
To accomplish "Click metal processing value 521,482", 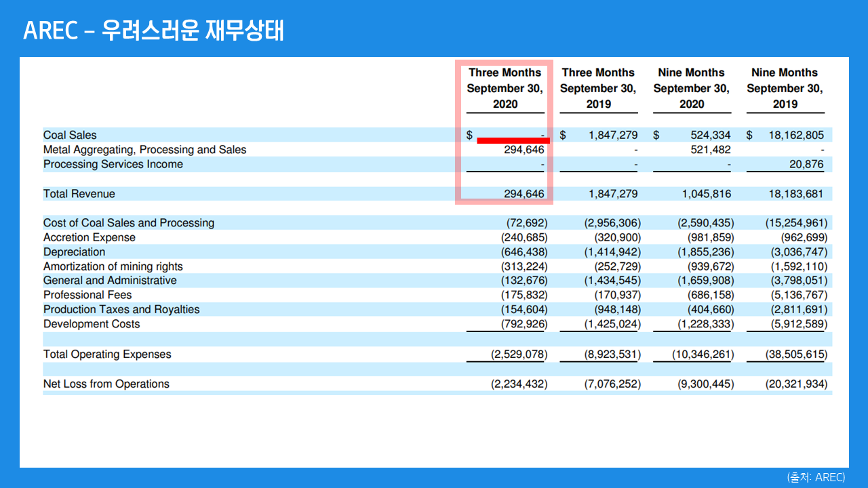I will click(711, 150).
